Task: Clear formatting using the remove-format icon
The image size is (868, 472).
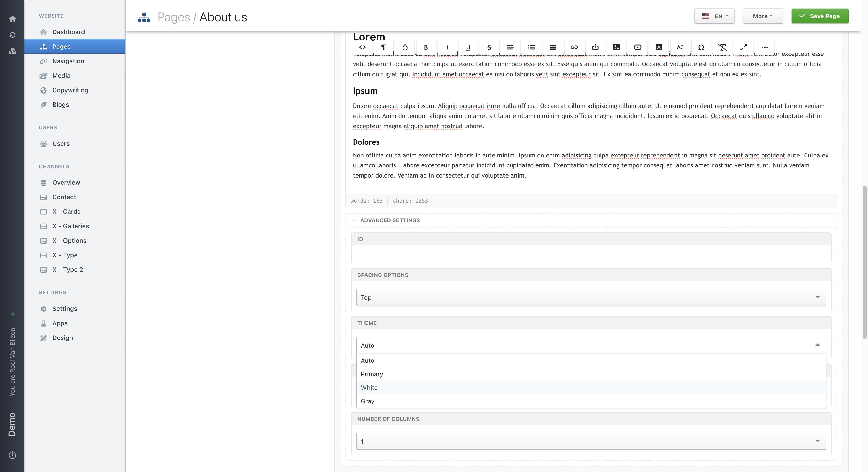Action: [x=723, y=47]
